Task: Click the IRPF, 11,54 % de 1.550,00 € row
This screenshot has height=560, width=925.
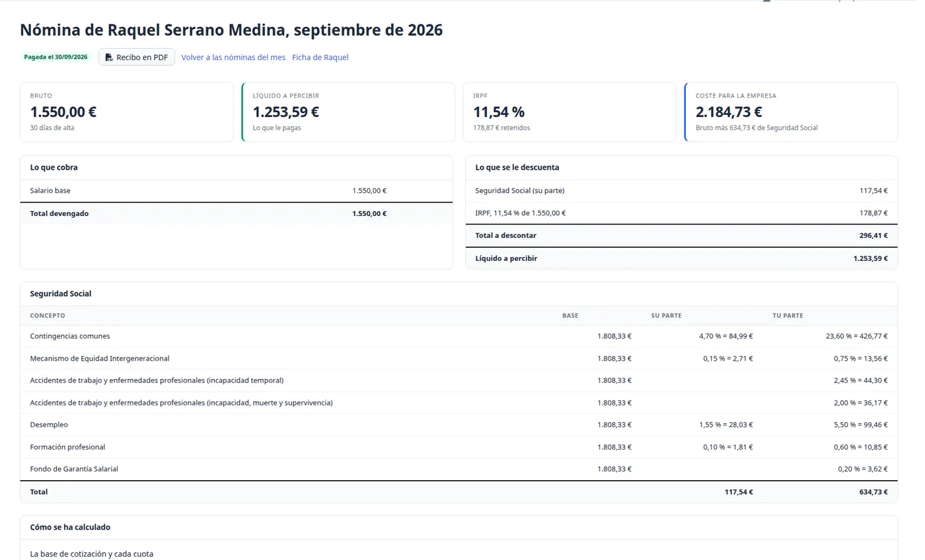Action: tap(681, 213)
